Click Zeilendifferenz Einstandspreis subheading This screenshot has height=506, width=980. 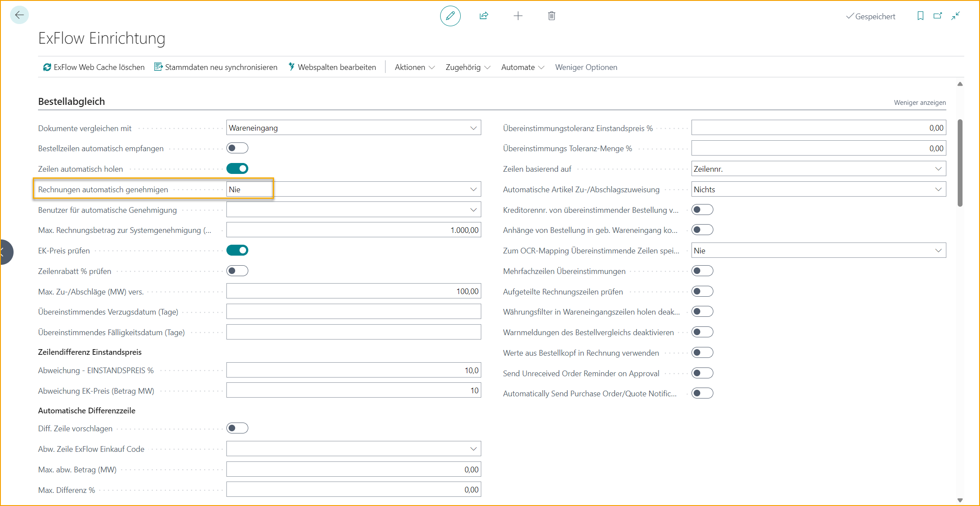(90, 352)
